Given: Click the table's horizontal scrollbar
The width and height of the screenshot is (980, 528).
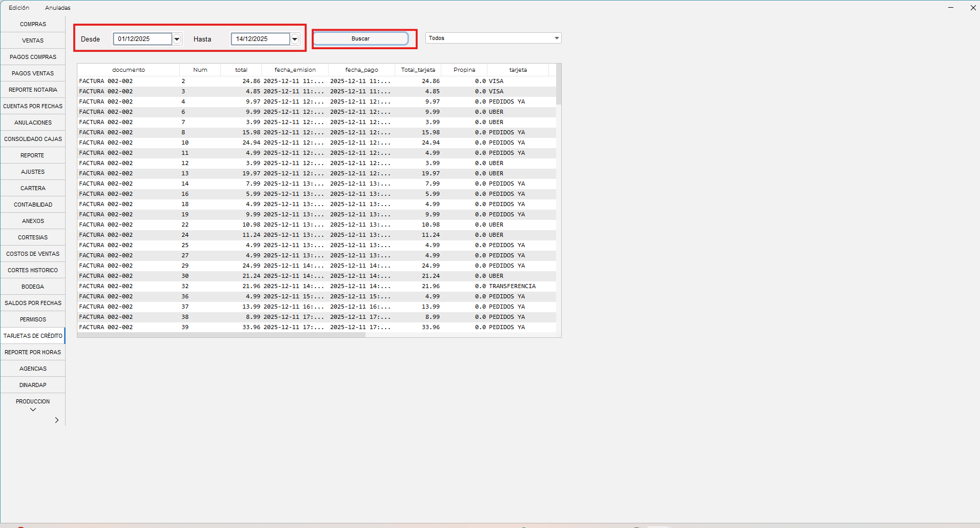Looking at the screenshot, I should (x=221, y=335).
